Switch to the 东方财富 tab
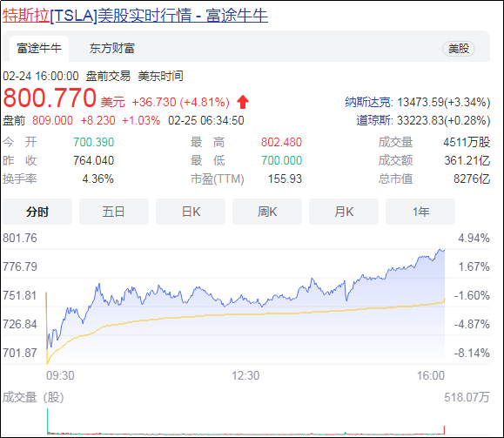The height and width of the screenshot is (438, 504). click(112, 49)
